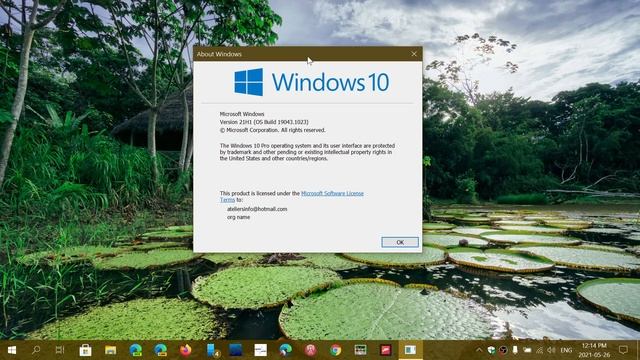Viewport: 640px width, 360px height.
Task: Click OK in About Windows dialog
Action: pyautogui.click(x=400, y=242)
